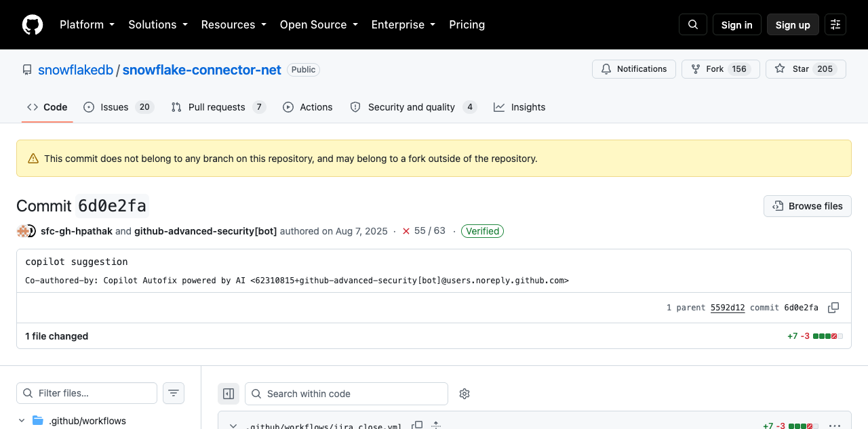This screenshot has width=868, height=429.
Task: Open the diff view settings gear
Action: pyautogui.click(x=465, y=394)
